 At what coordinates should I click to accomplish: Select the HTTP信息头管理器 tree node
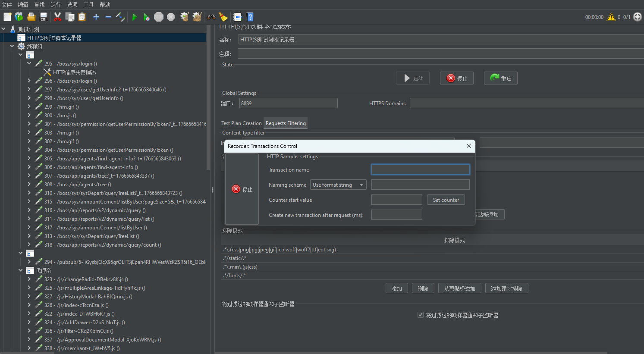(x=74, y=72)
